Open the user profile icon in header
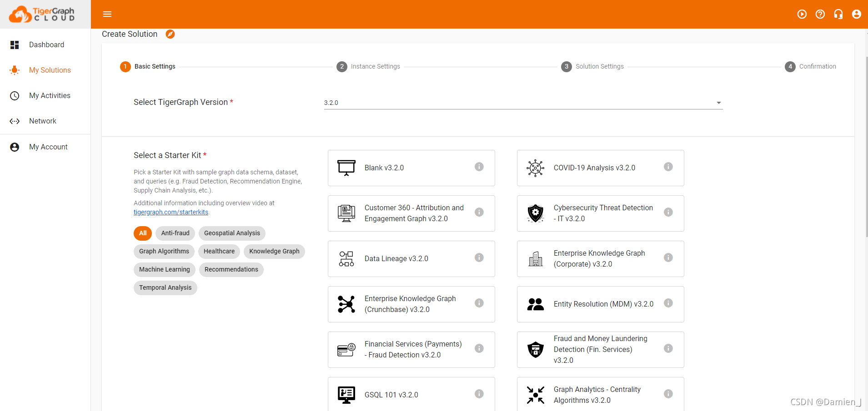This screenshot has width=868, height=411. [x=857, y=14]
